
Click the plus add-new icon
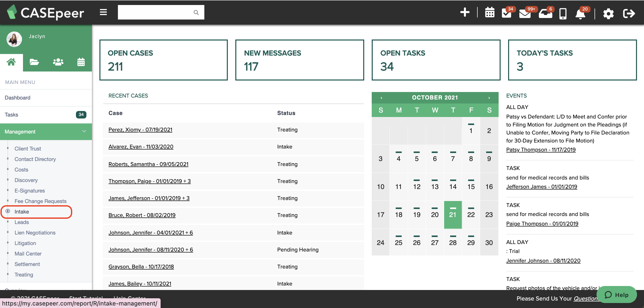point(465,12)
